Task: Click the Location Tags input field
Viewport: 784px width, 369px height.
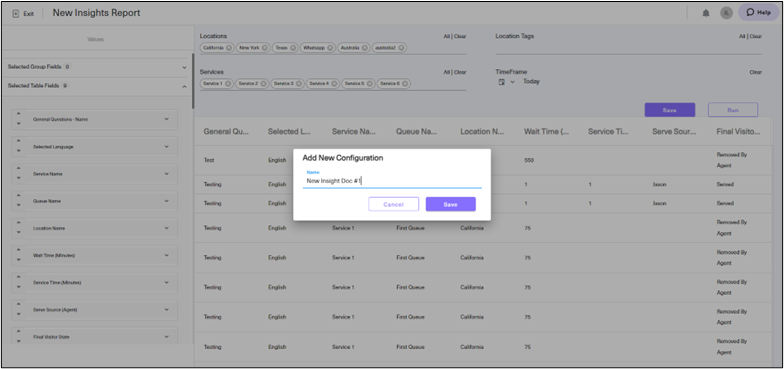Action: [628, 48]
